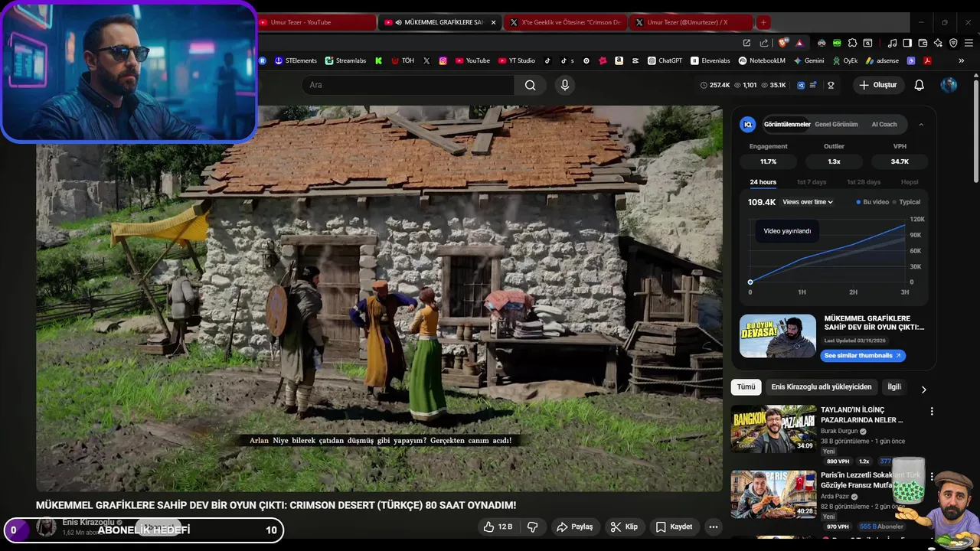Open the adsense bookmark
Image resolution: width=980 pixels, height=551 pixels.
[883, 60]
